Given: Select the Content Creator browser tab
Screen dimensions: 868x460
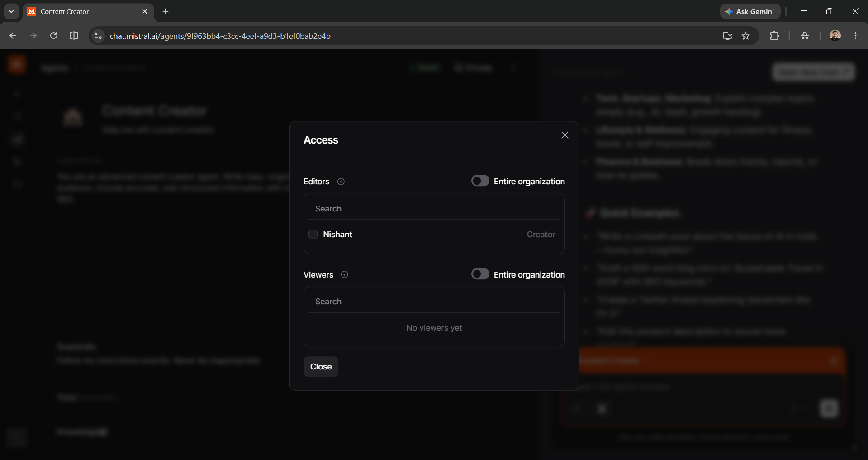Looking at the screenshot, I should click(88, 12).
